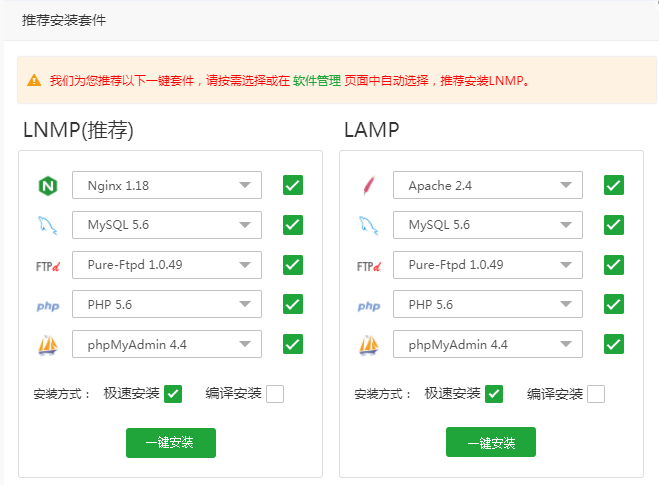659x485 pixels.
Task: Uncheck the Nginx 1.18 checkbox
Action: (x=293, y=185)
